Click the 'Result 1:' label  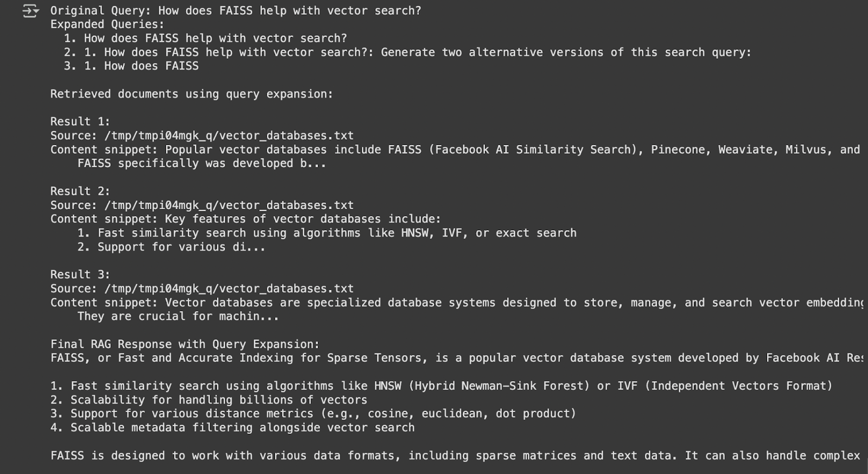point(80,122)
